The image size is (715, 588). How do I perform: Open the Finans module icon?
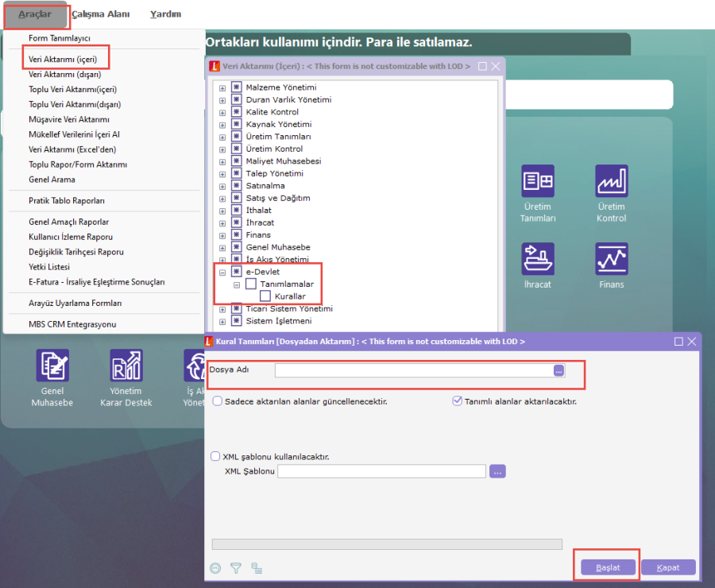(x=612, y=259)
